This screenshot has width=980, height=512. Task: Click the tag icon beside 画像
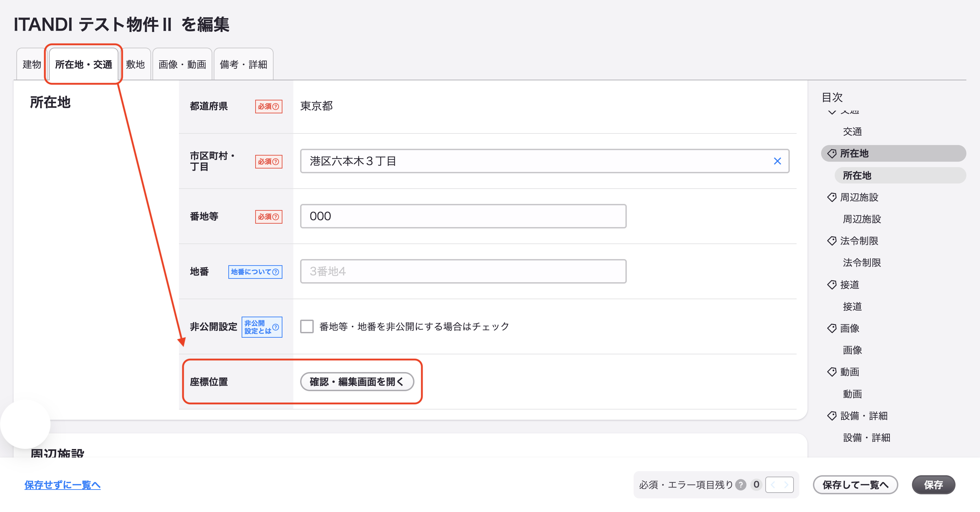click(x=832, y=328)
